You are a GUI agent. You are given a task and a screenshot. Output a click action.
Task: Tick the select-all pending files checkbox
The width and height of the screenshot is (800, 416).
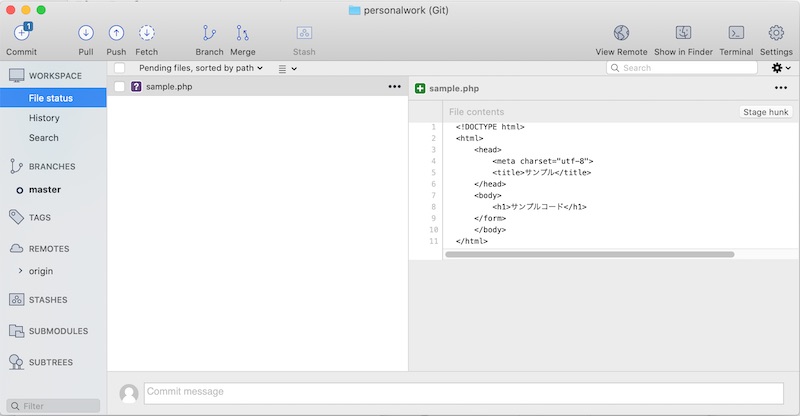click(119, 68)
